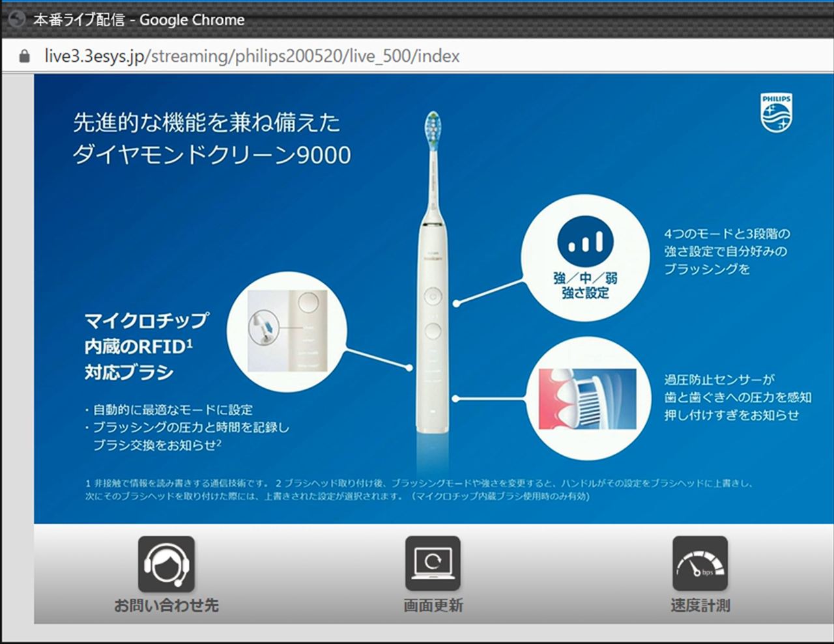Click the headset support icon

tap(166, 564)
